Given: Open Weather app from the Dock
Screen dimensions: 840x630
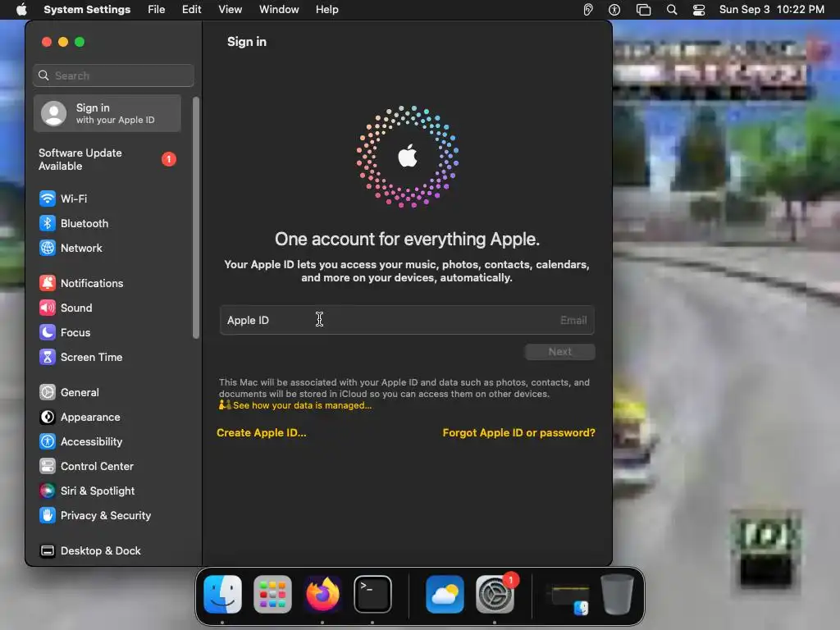Looking at the screenshot, I should 445,594.
